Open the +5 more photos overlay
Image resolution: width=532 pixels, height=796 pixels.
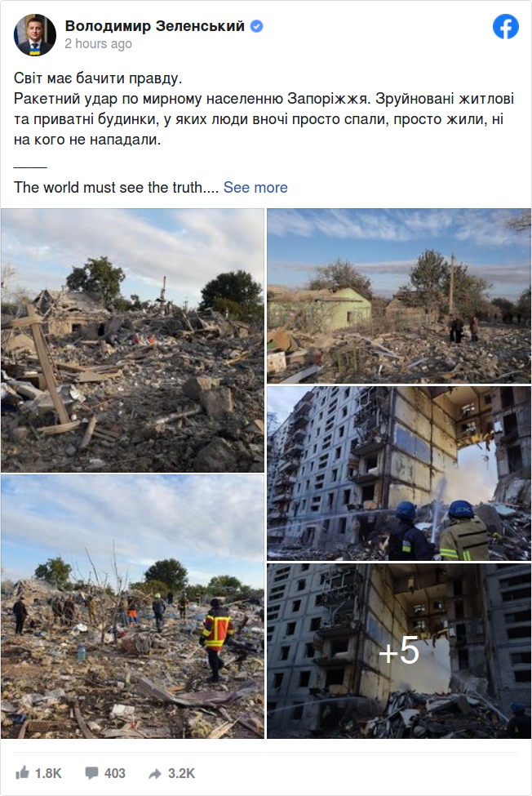pos(399,651)
